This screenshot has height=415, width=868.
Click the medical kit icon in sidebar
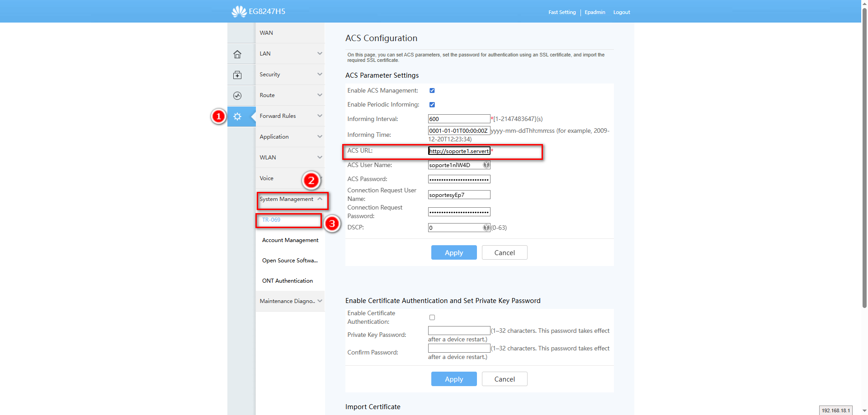click(237, 75)
